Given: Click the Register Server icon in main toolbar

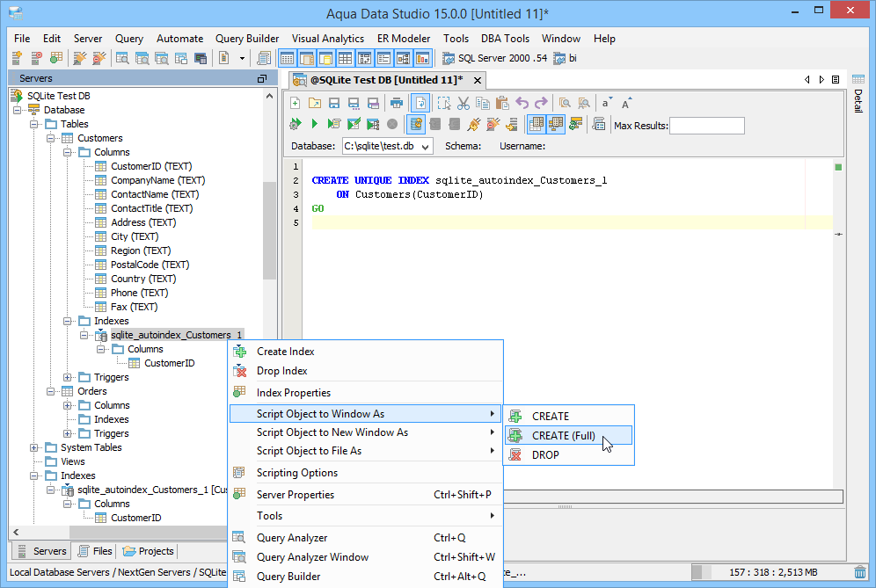Looking at the screenshot, I should 17,58.
